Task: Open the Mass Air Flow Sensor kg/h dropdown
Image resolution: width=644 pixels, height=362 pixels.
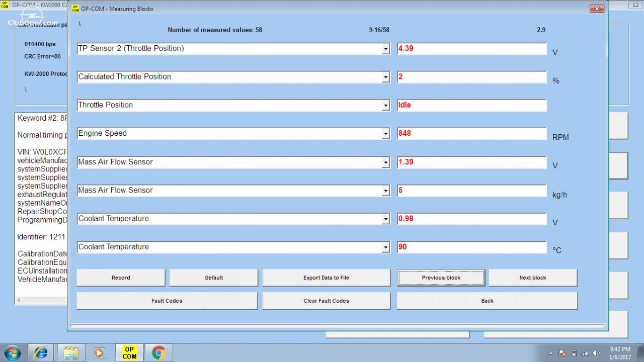Action: (386, 191)
